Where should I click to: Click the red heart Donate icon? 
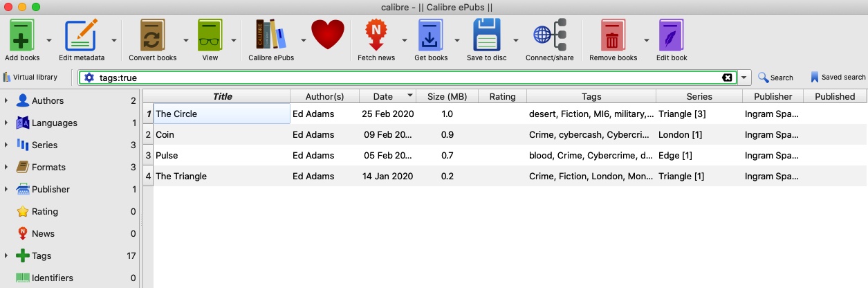328,35
